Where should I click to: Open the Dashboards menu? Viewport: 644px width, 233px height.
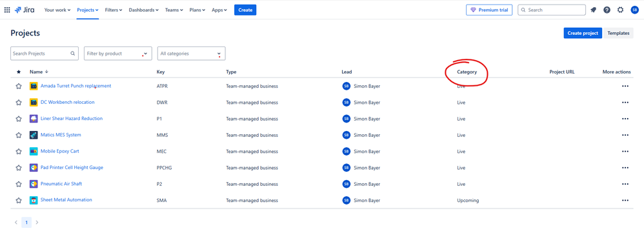(x=143, y=10)
